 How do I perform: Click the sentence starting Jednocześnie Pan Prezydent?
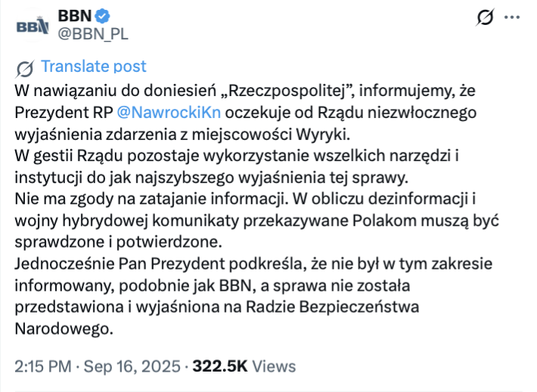253,296
